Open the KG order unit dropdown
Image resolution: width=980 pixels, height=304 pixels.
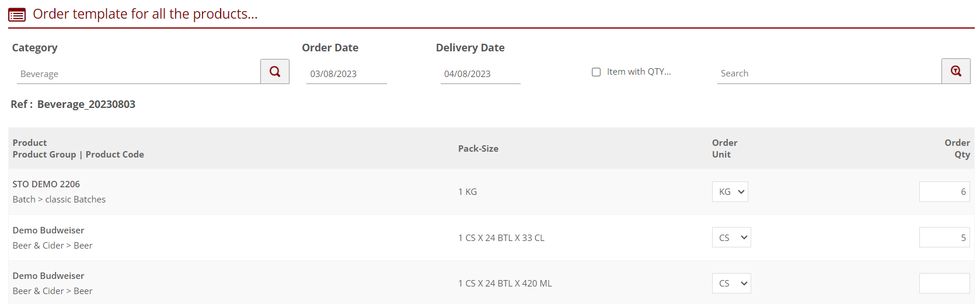click(x=730, y=192)
